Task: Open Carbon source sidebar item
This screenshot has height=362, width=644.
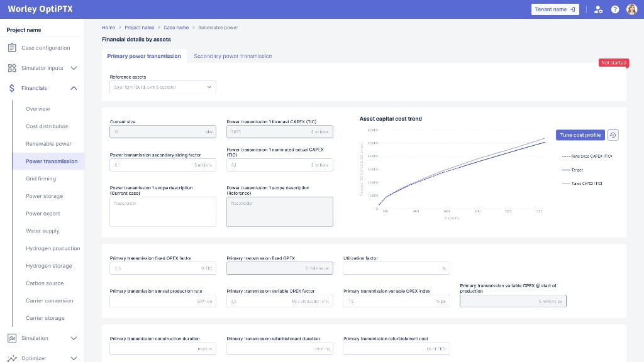Action: click(x=45, y=283)
